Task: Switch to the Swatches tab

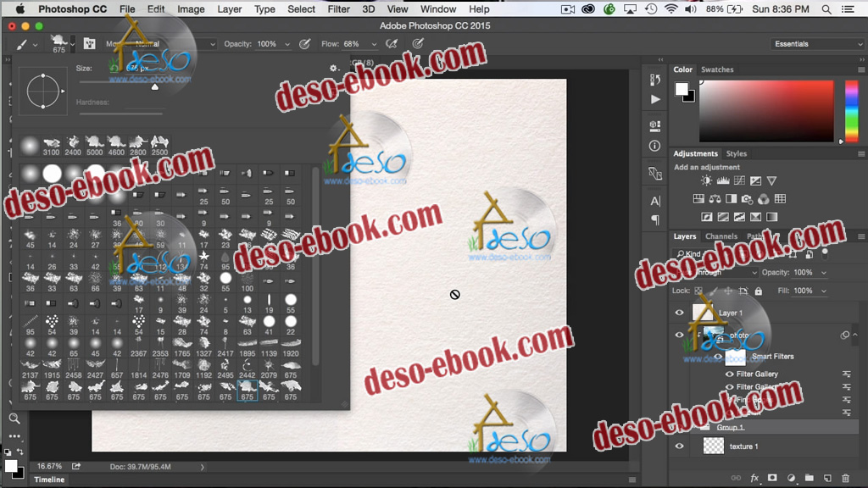Action: pyautogui.click(x=717, y=69)
